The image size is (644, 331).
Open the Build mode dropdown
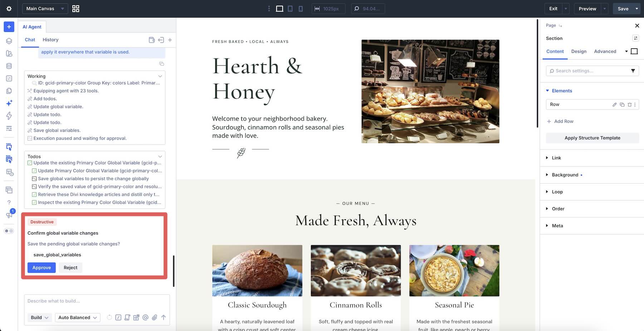tap(40, 317)
